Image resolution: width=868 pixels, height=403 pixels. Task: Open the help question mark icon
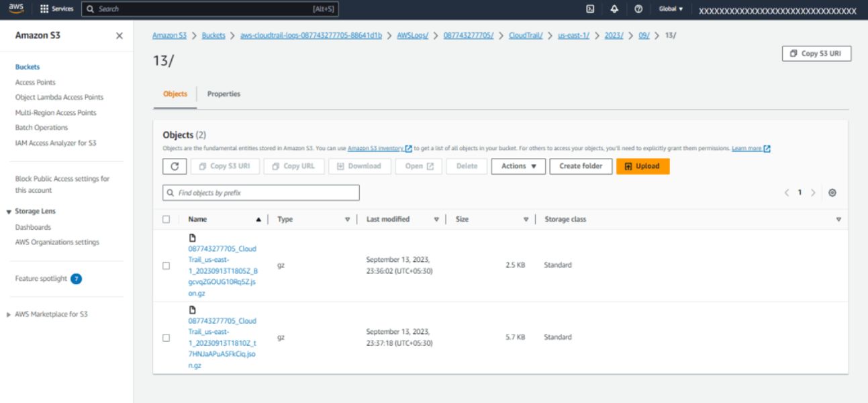[x=638, y=9]
